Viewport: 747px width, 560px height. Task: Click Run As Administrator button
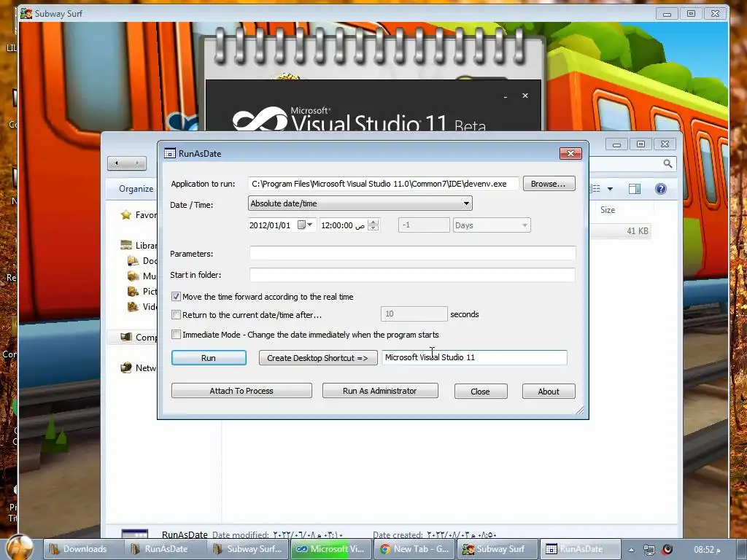[x=379, y=391]
